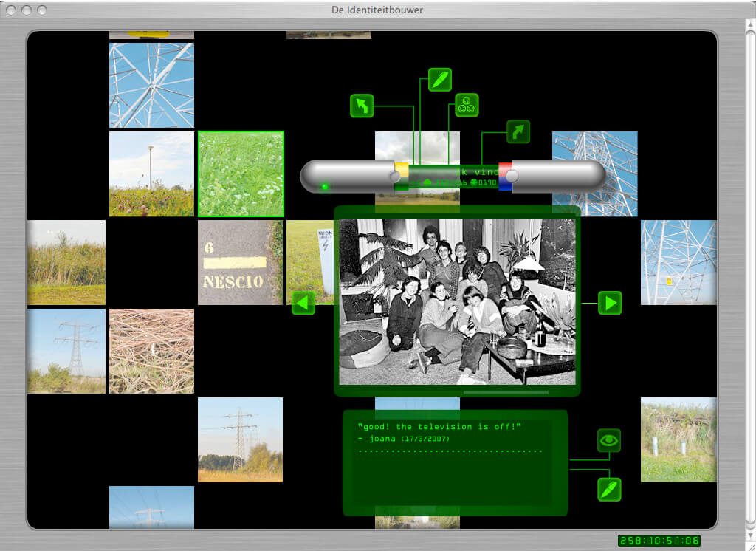Click the up-left arrow icon above the capsule
The height and width of the screenshot is (551, 756).
coord(362,106)
